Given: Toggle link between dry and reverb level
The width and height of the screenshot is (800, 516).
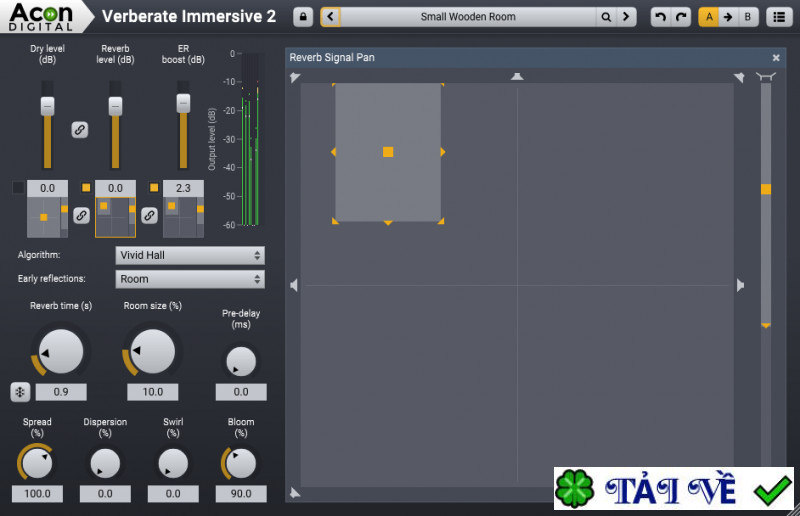Looking at the screenshot, I should (80, 130).
